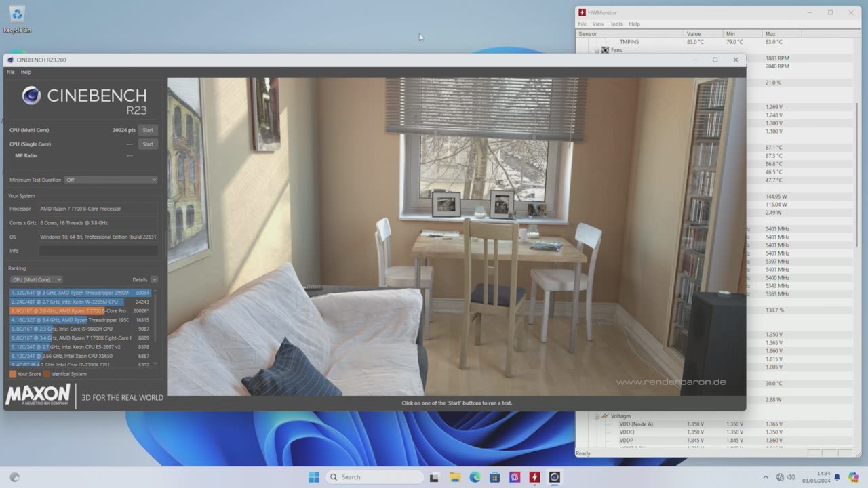
Task: Click the AMD Ryzen 7 7700 processor text
Action: tap(80, 209)
